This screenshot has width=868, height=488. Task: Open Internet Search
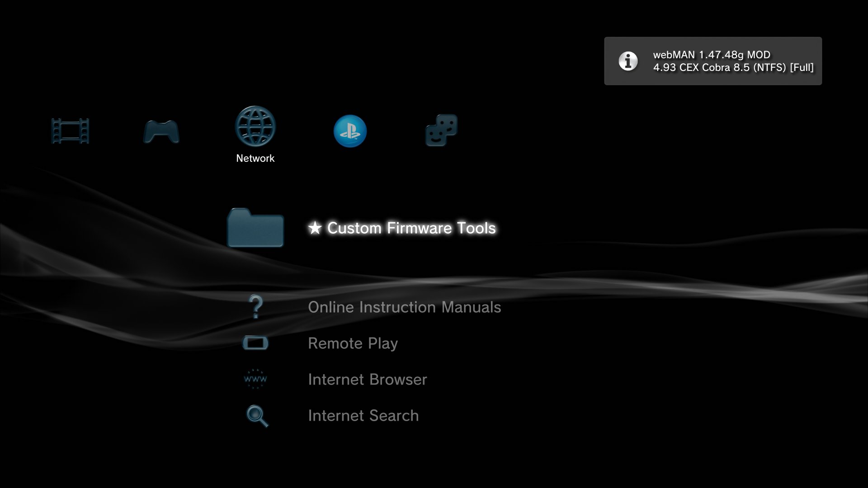pyautogui.click(x=363, y=416)
